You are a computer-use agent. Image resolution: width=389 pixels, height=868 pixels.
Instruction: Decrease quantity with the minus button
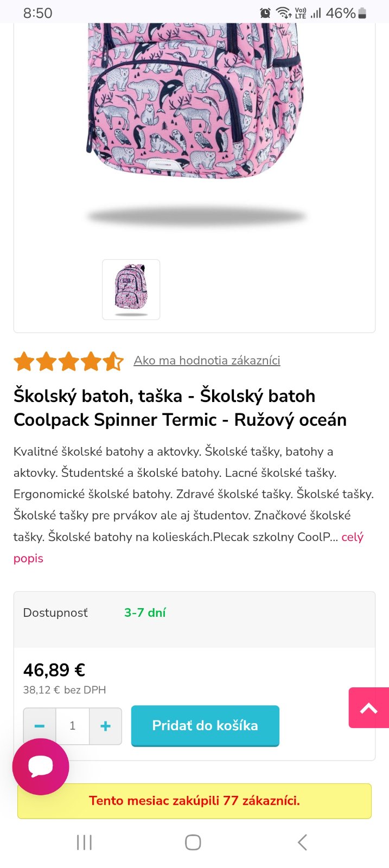point(40,726)
